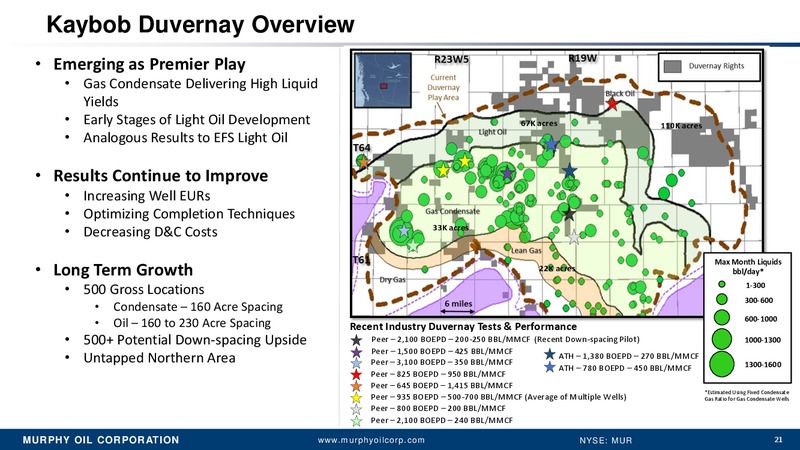
Task: Select 'Recent Industry Duvernay Tests & Performance' heading
Action: pyautogui.click(x=463, y=327)
